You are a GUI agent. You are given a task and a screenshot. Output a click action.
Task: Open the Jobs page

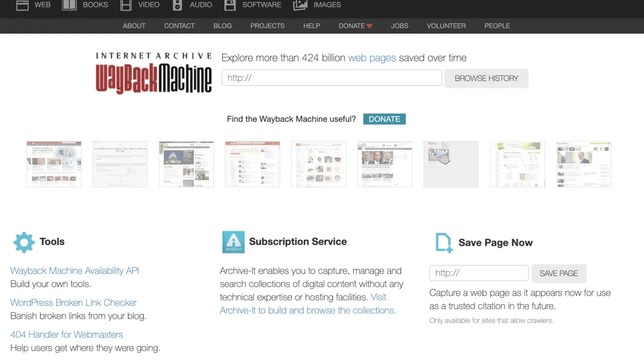399,26
